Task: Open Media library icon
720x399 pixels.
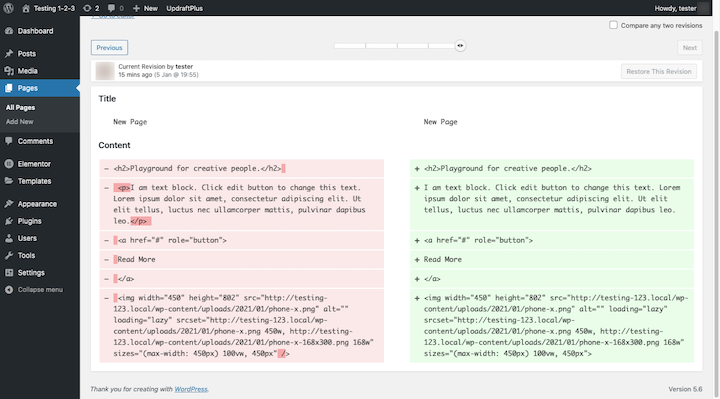Action: [x=9, y=71]
